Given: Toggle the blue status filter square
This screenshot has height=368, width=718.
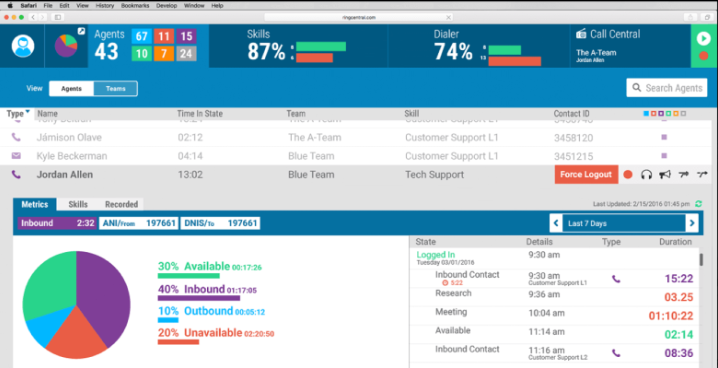Looking at the screenshot, I should 646,114.
